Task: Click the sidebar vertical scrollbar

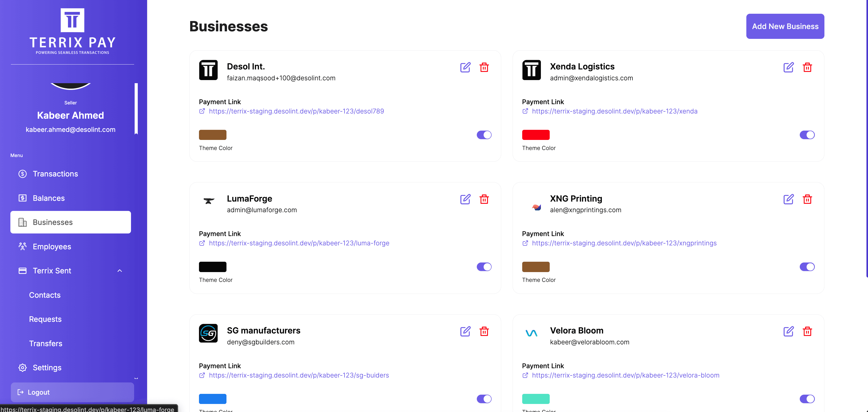Action: tap(136, 109)
